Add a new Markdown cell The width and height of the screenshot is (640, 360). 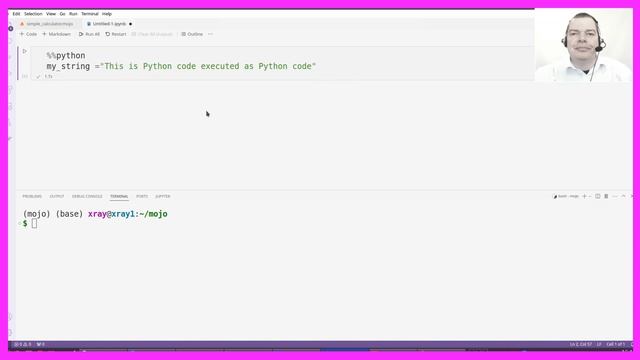tap(57, 34)
